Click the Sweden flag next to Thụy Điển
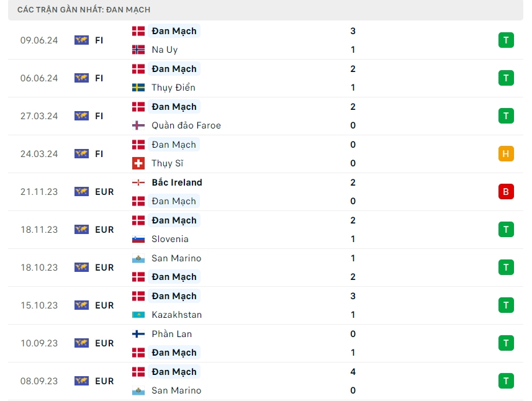 (138, 88)
